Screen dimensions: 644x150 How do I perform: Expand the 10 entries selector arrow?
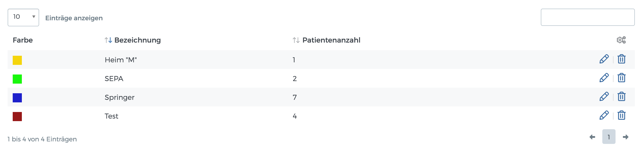pyautogui.click(x=34, y=17)
